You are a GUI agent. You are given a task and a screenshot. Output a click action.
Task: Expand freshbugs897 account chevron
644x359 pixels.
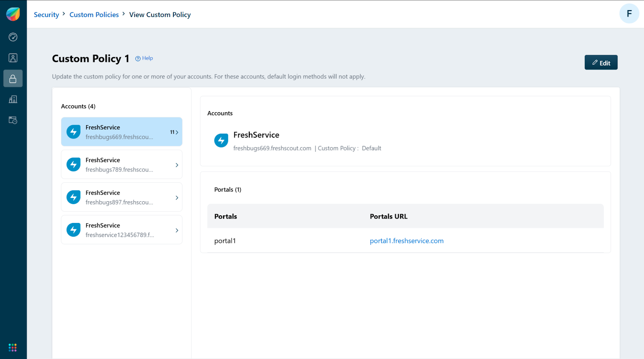point(177,198)
